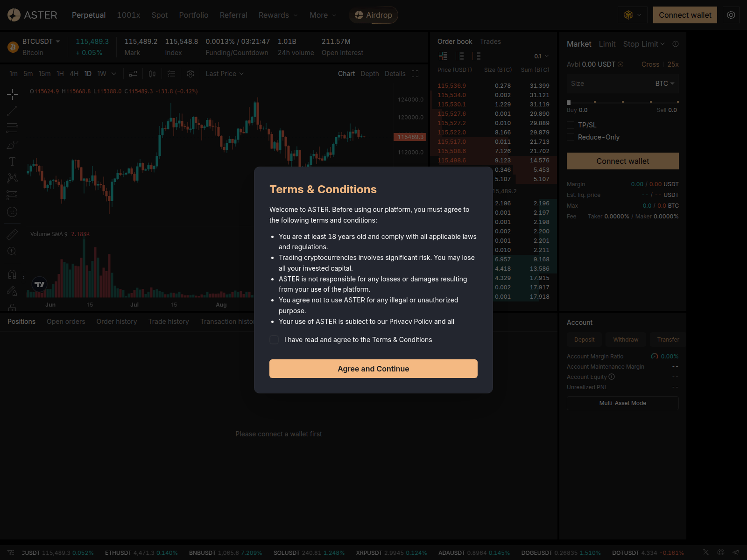
Task: Select the text annotation tool
Action: (12, 161)
